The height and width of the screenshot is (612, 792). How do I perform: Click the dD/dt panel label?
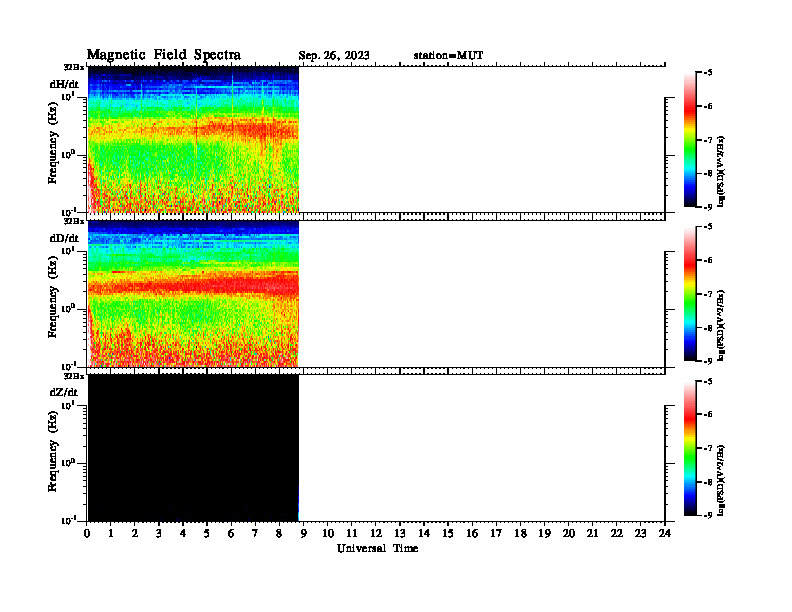click(x=64, y=238)
